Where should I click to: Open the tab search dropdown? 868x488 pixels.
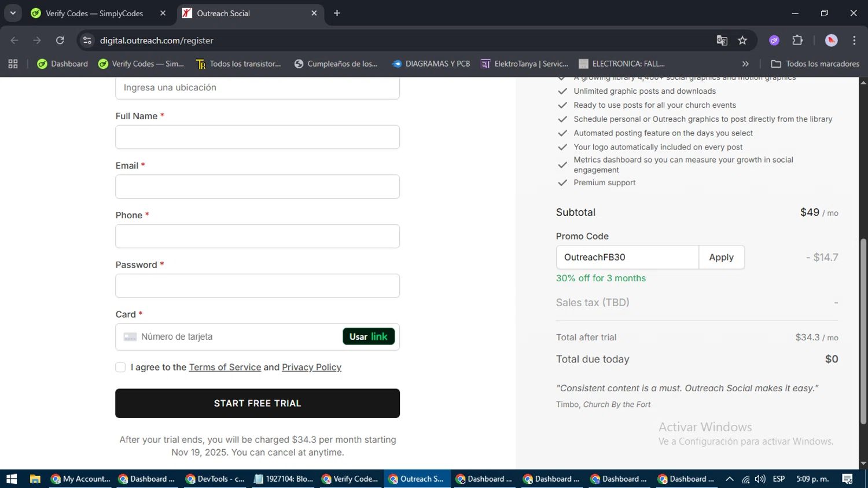[x=13, y=13]
